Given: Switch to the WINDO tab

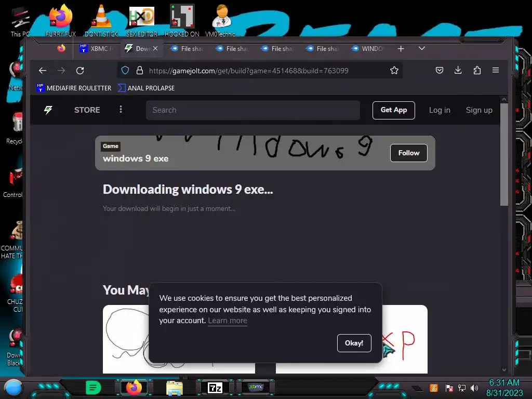Looking at the screenshot, I should [367, 48].
